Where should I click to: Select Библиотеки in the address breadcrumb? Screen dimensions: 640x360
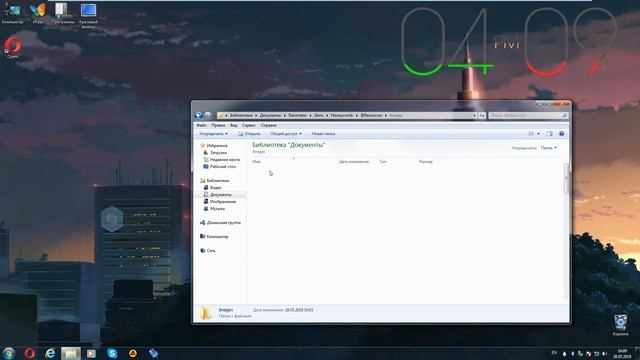241,116
